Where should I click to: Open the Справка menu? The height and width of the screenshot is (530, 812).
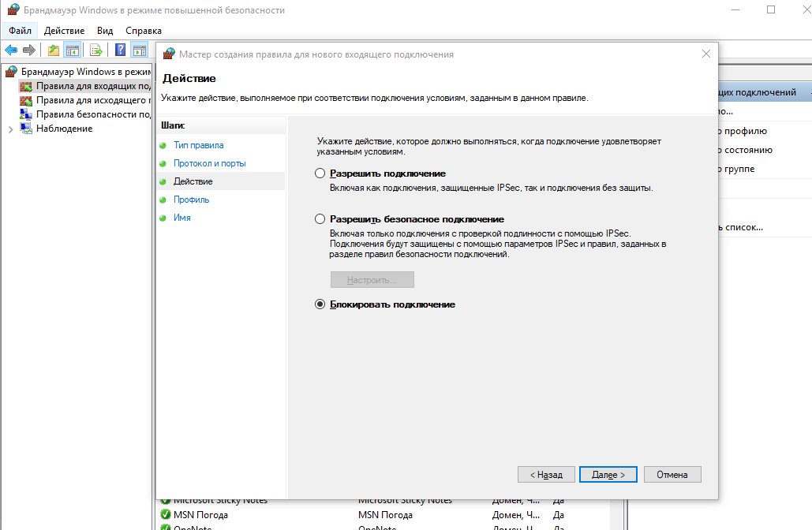point(144,31)
